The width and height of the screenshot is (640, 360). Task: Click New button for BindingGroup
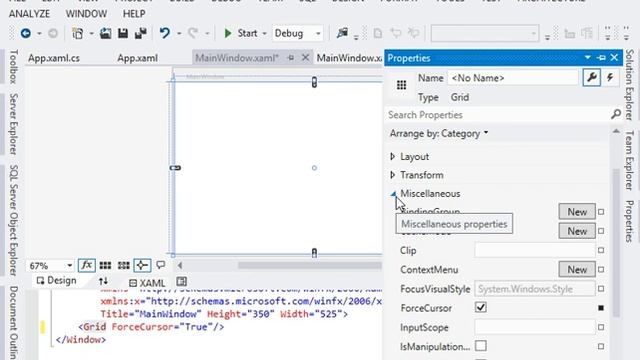(577, 212)
